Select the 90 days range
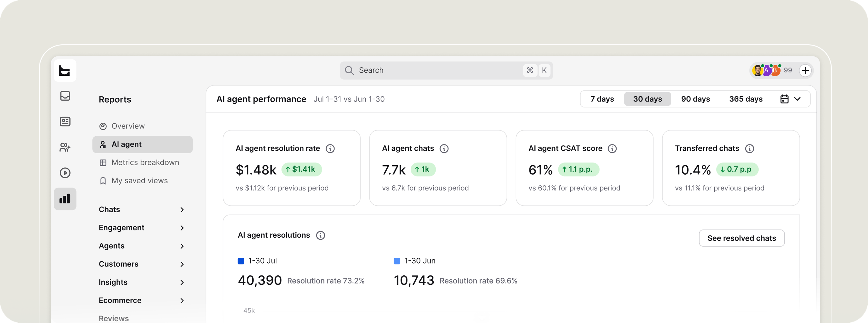The width and height of the screenshot is (868, 323). (696, 99)
